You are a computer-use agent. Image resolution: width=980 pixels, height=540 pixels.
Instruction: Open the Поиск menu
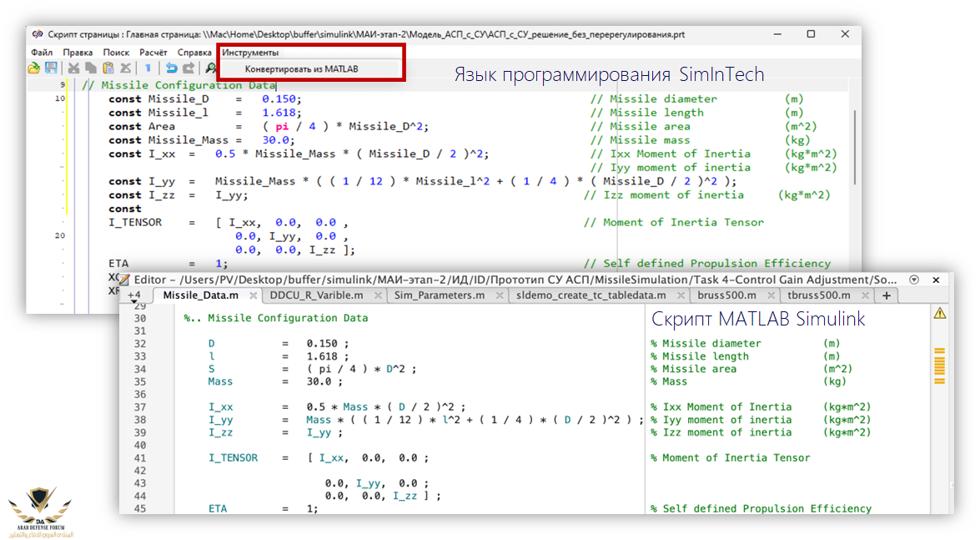point(116,53)
